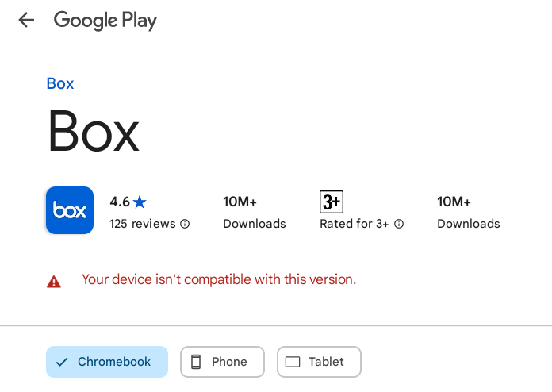This screenshot has width=552, height=392.
Task: Open the blue Box developer link
Action: pos(60,84)
